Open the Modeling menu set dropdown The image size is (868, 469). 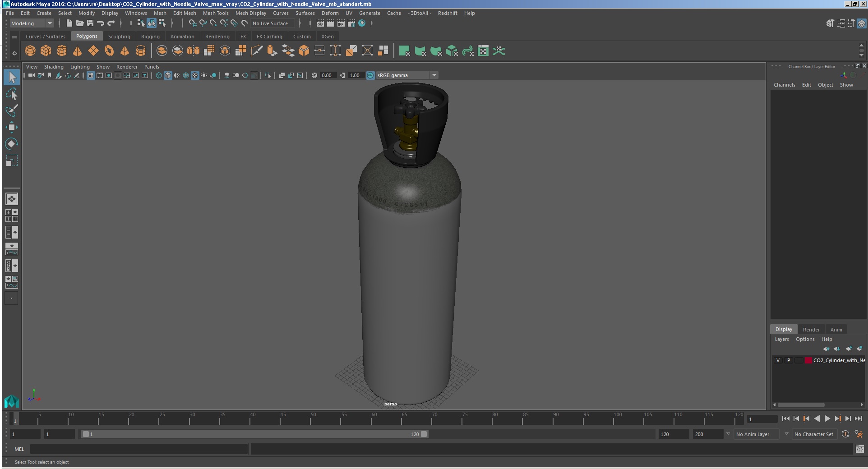pyautogui.click(x=32, y=23)
